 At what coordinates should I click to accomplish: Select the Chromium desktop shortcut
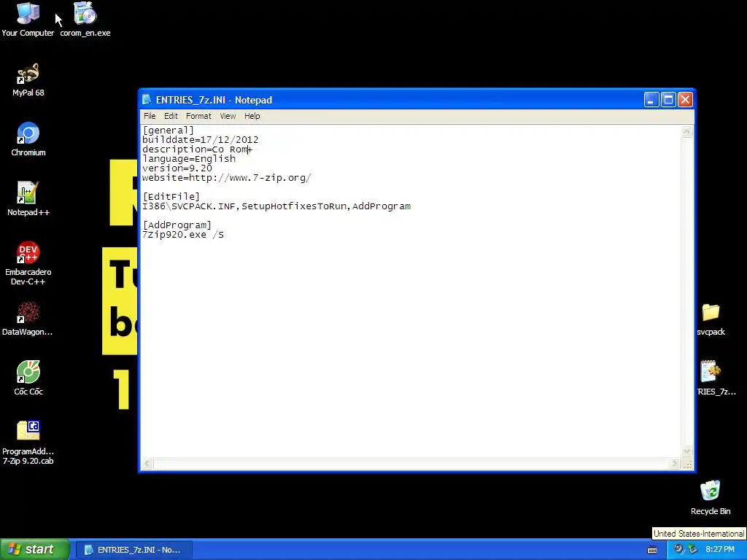coord(28,139)
